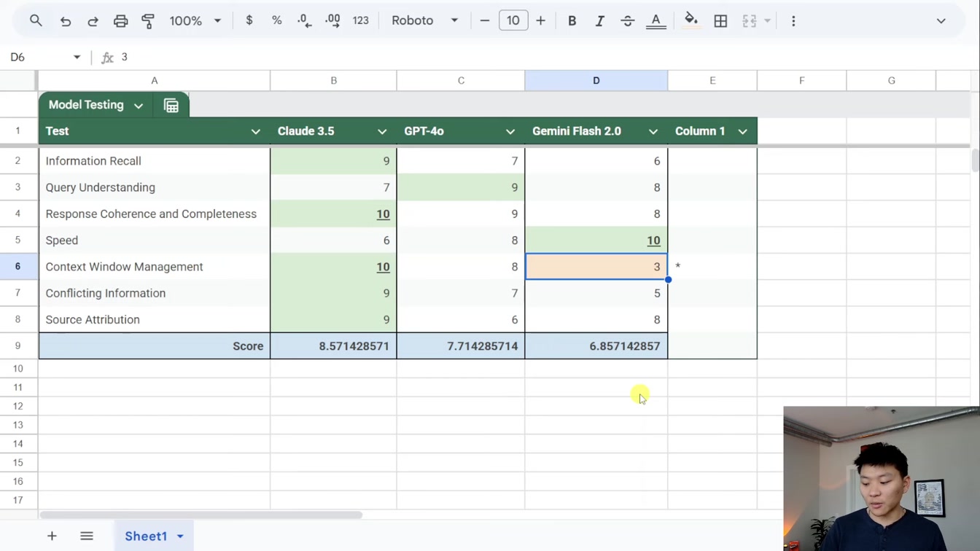Open the name box dropdown arrow

(77, 57)
